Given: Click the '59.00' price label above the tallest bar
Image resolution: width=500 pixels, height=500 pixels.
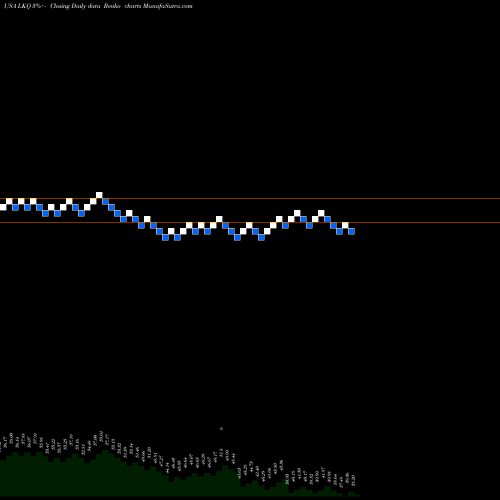Looking at the screenshot, I should coord(101,437).
